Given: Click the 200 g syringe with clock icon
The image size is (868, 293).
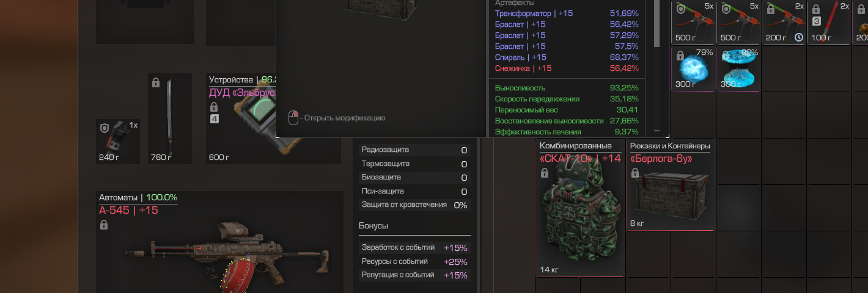Looking at the screenshot, I should 784,23.
